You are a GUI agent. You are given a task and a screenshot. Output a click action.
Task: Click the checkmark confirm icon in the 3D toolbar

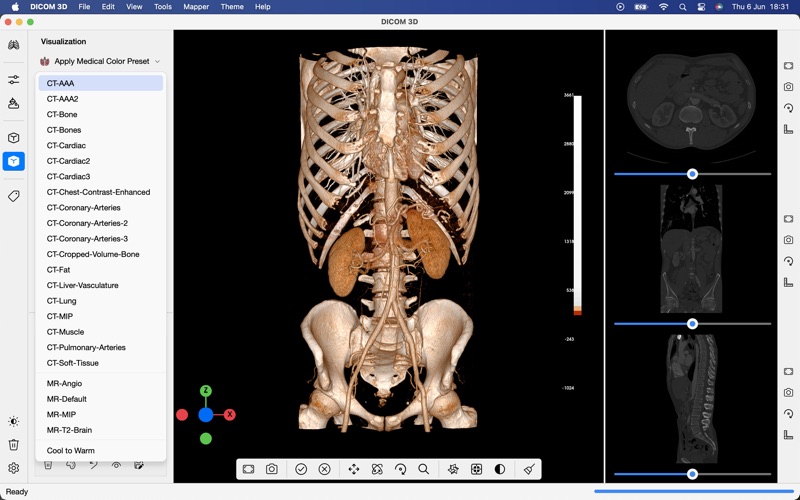point(301,469)
